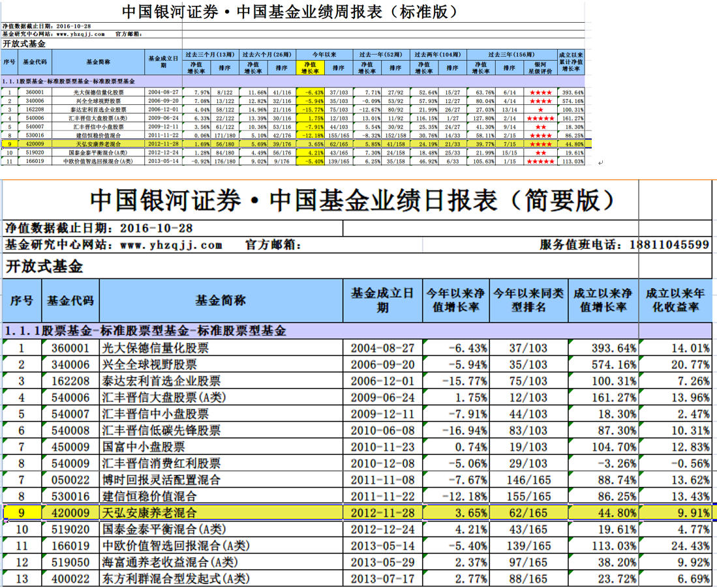Click the 2010-06-08 establishment date cell
717x588 pixels.
[x=383, y=430]
